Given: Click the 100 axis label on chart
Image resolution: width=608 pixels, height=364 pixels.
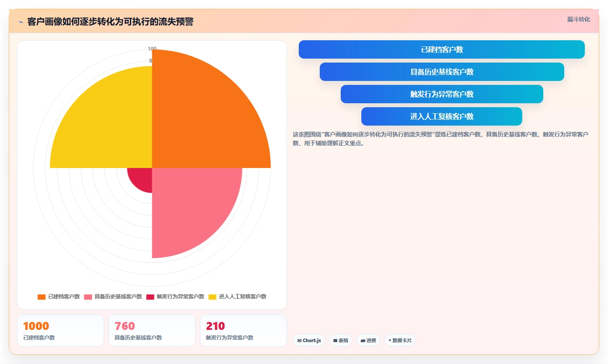Looking at the screenshot, I should [152, 49].
